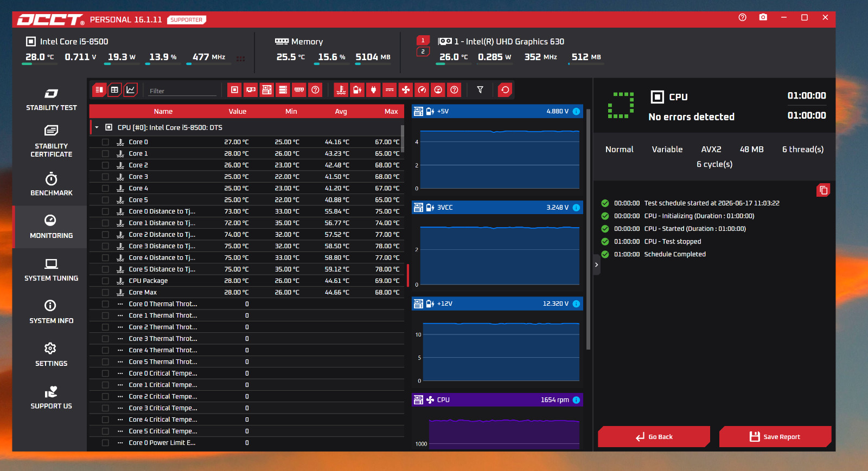Tick the Core 0 Distance to Tj checkbox
Screen dimensions: 868x471
[105, 211]
